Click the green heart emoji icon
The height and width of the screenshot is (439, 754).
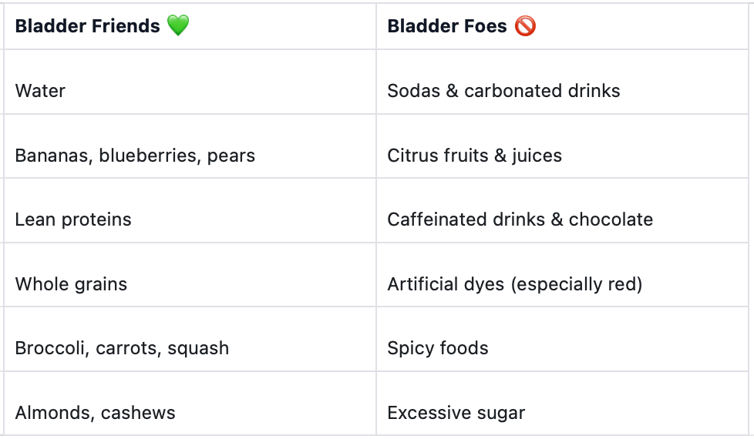[178, 26]
